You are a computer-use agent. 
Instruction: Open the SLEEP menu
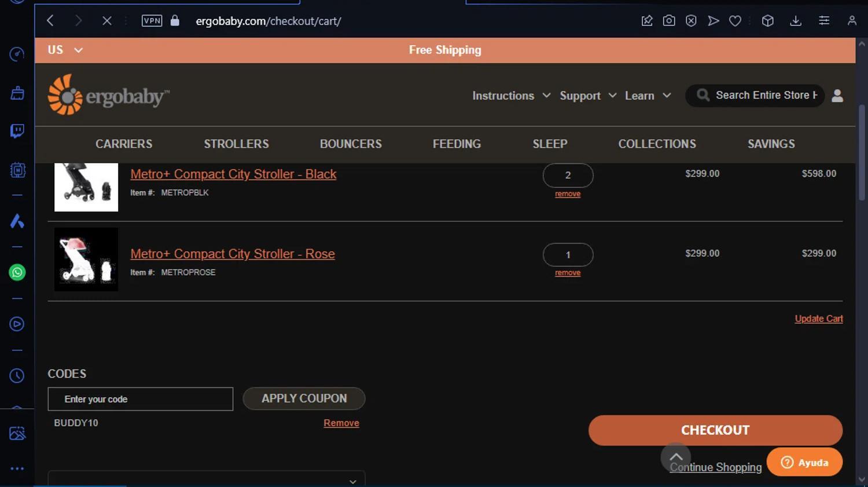coord(550,144)
